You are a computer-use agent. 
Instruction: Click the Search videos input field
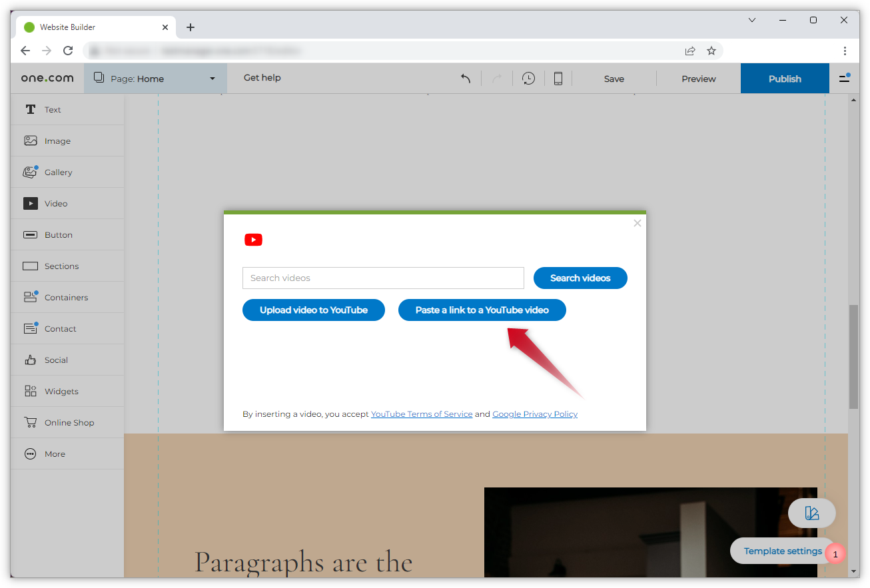[x=383, y=278]
